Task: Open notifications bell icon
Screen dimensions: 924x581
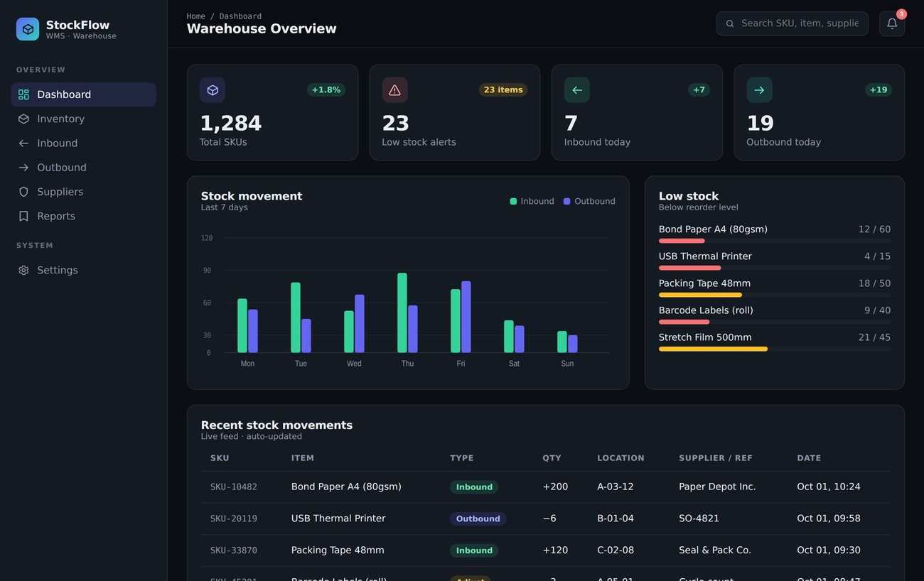Action: click(x=892, y=23)
